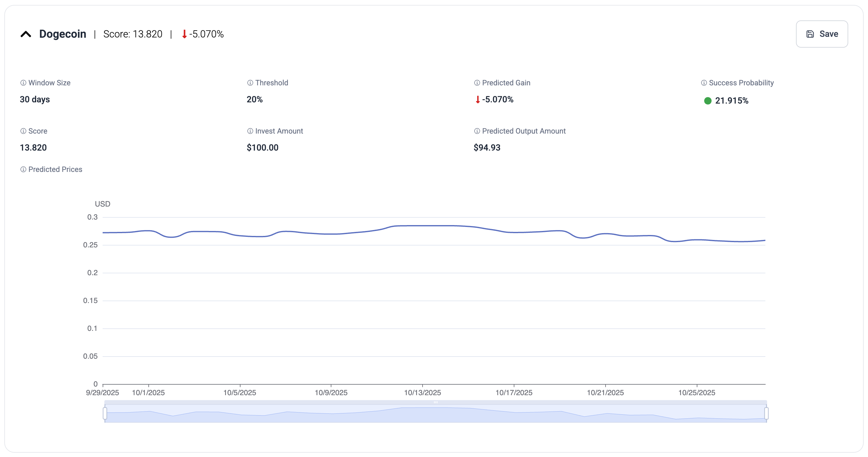The width and height of the screenshot is (868, 457).
Task: Click info icon next to Score label
Action: tap(23, 131)
